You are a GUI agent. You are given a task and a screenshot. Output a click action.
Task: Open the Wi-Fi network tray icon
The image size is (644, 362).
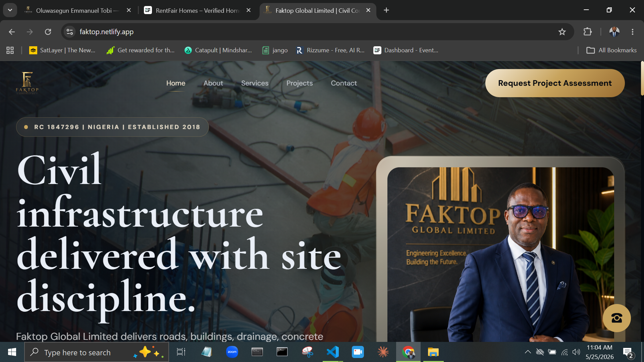565,352
